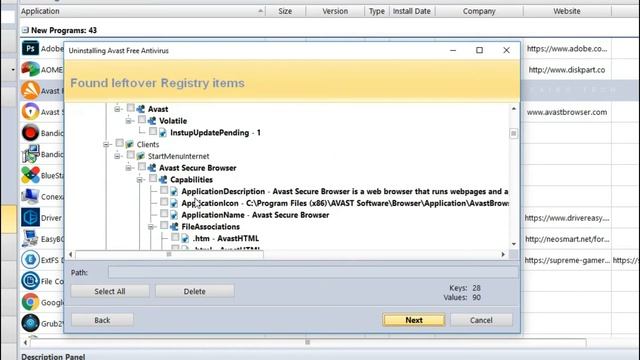Sort by the Size column header
The image size is (640, 360).
point(285,11)
